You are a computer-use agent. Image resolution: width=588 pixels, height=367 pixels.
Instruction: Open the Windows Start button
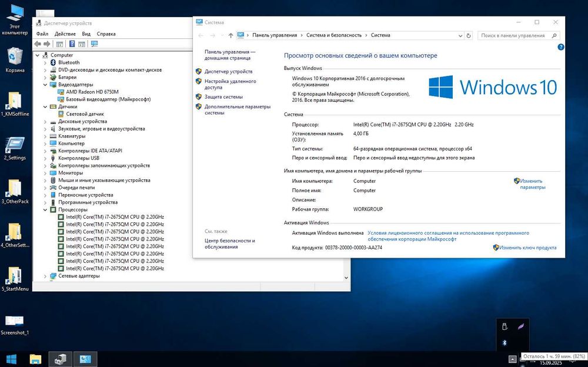click(11, 359)
